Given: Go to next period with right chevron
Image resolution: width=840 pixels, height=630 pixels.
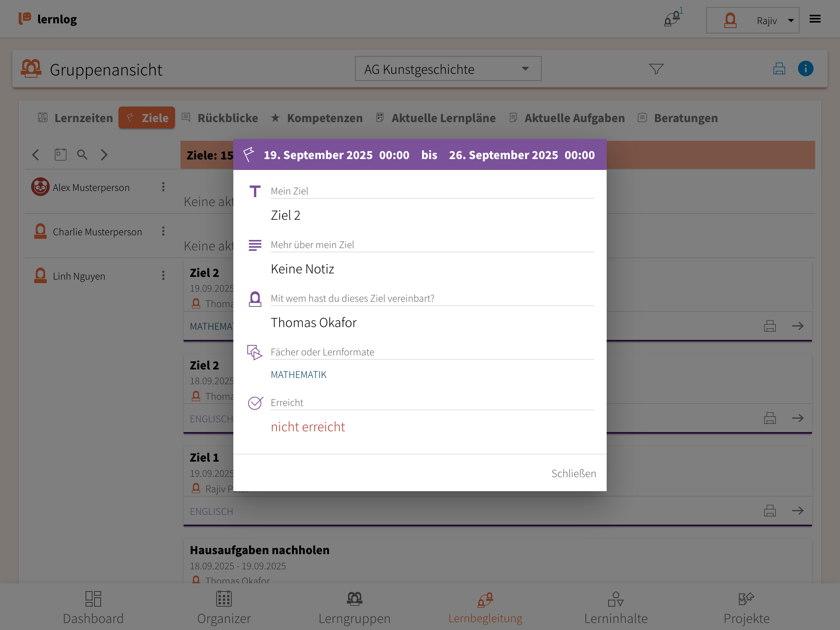Looking at the screenshot, I should [104, 154].
